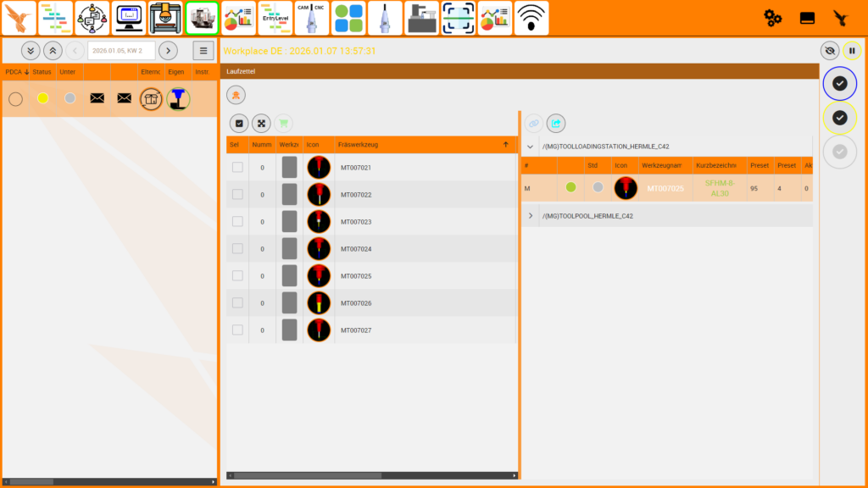Open the Gantt chart planning module
This screenshot has width=868, height=488.
pyautogui.click(x=56, y=18)
